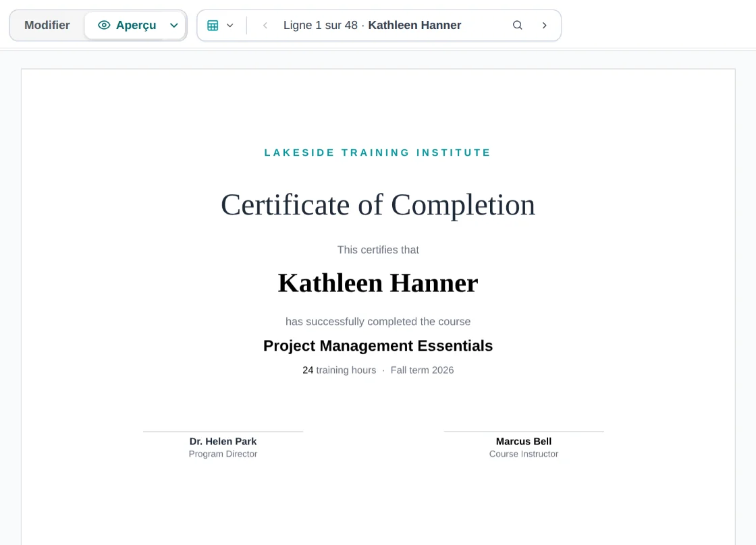Screen dimensions: 756x545
Task: Click the recipient name Kathleen Hanner on certificate
Action: [378, 283]
